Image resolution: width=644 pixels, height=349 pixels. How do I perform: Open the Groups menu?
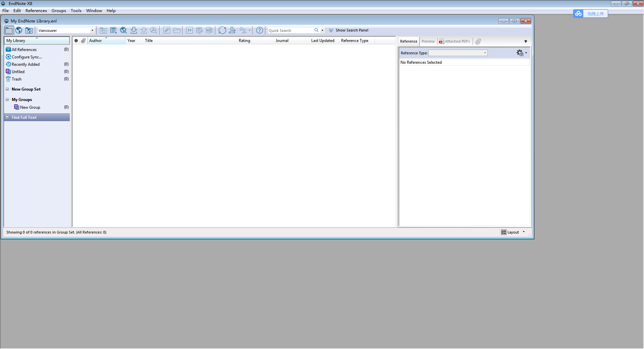tap(59, 11)
